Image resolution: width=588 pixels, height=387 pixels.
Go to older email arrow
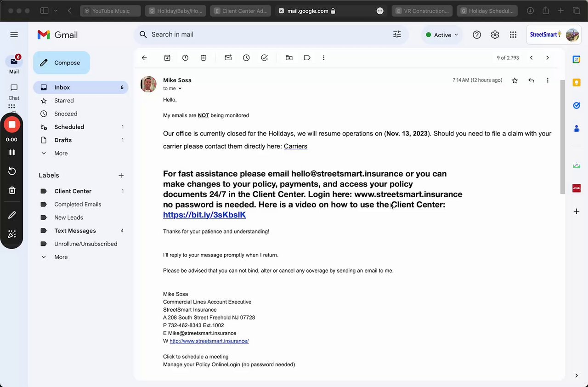[548, 58]
